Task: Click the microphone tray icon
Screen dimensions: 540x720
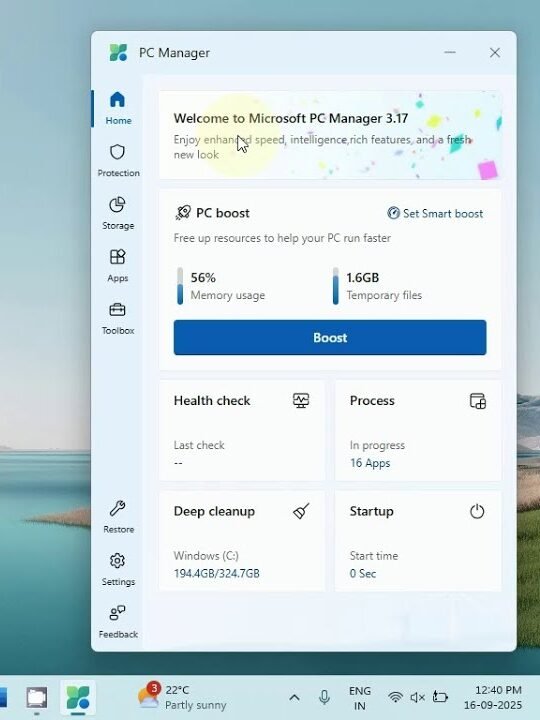Action: pos(324,698)
